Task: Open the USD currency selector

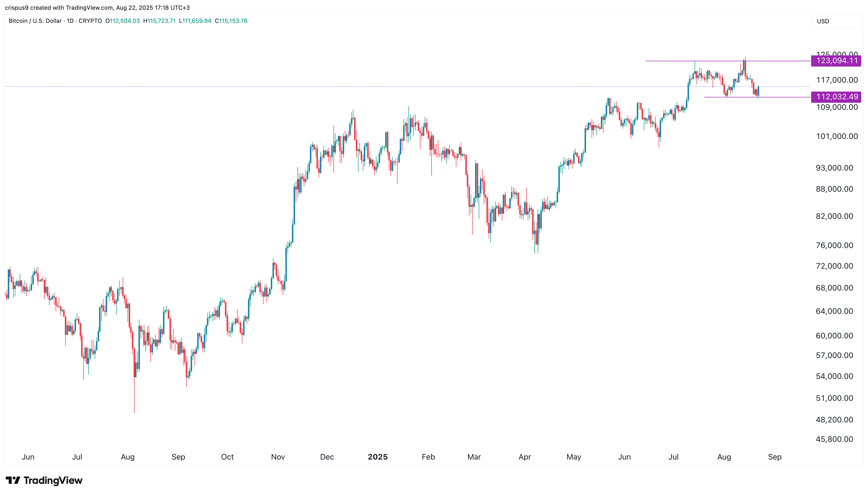Action: 836,21
